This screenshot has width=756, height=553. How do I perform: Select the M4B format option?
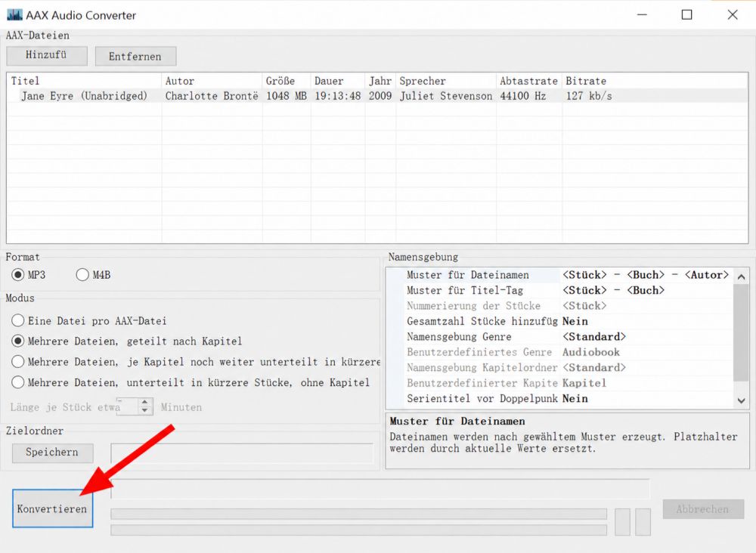click(82, 274)
